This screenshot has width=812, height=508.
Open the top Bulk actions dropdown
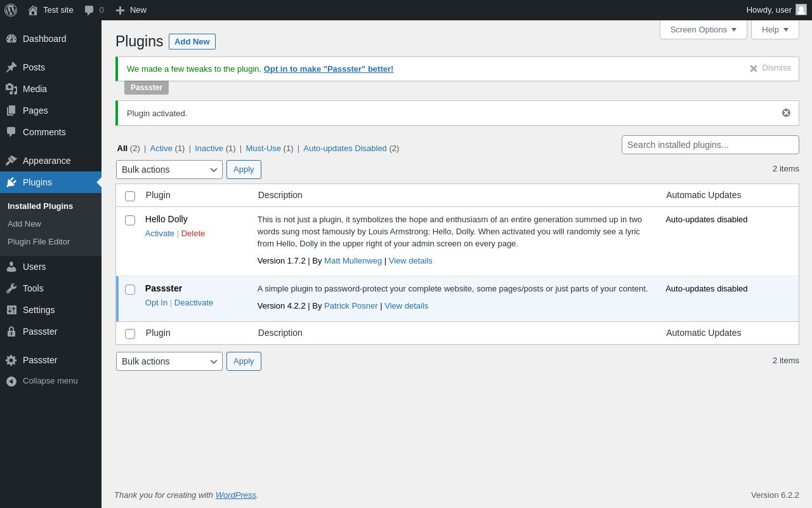click(x=169, y=170)
